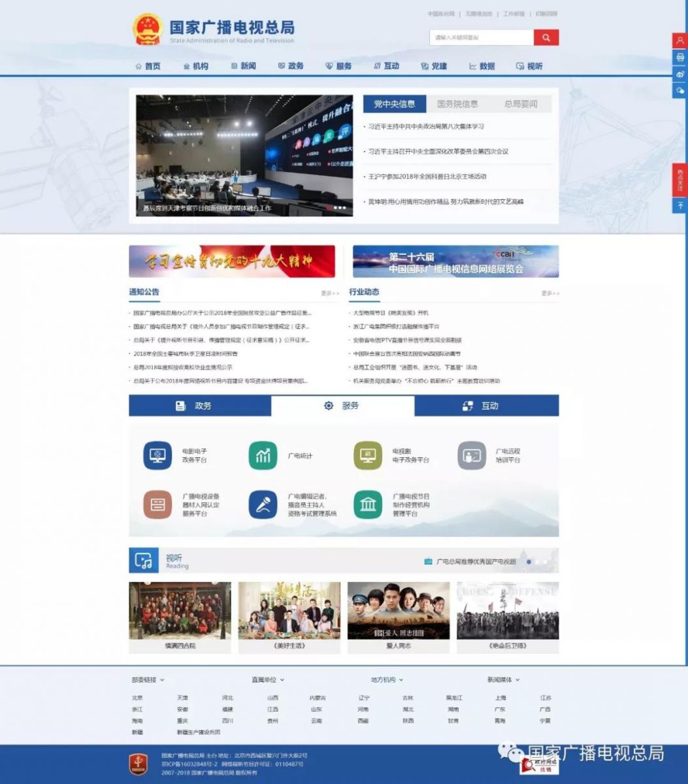Click the 广电统计 green chart icon
Screen dimensions: 688x784
263,455
